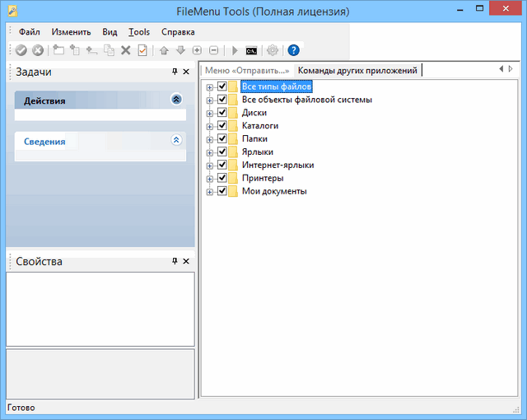Viewport: 527px width, 420px height.
Task: Click the cancel changes toolbar icon
Action: 37,50
